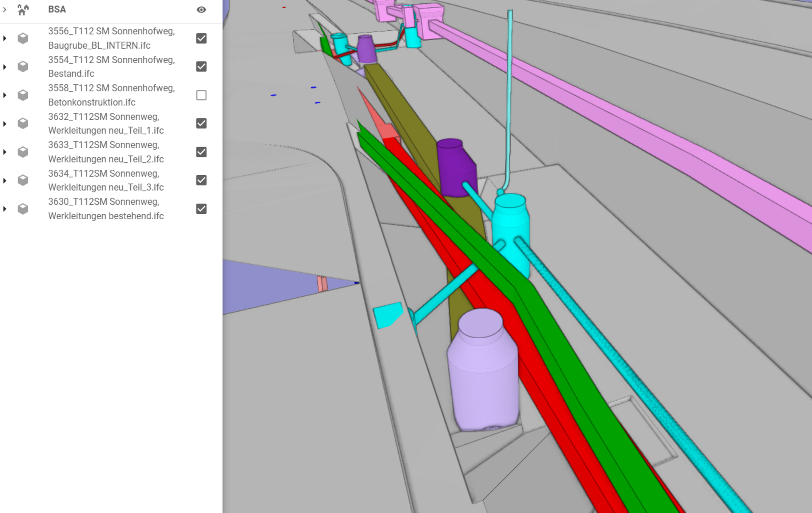
Task: Click model cube icon for Bestand.ifc
Action: pos(23,67)
